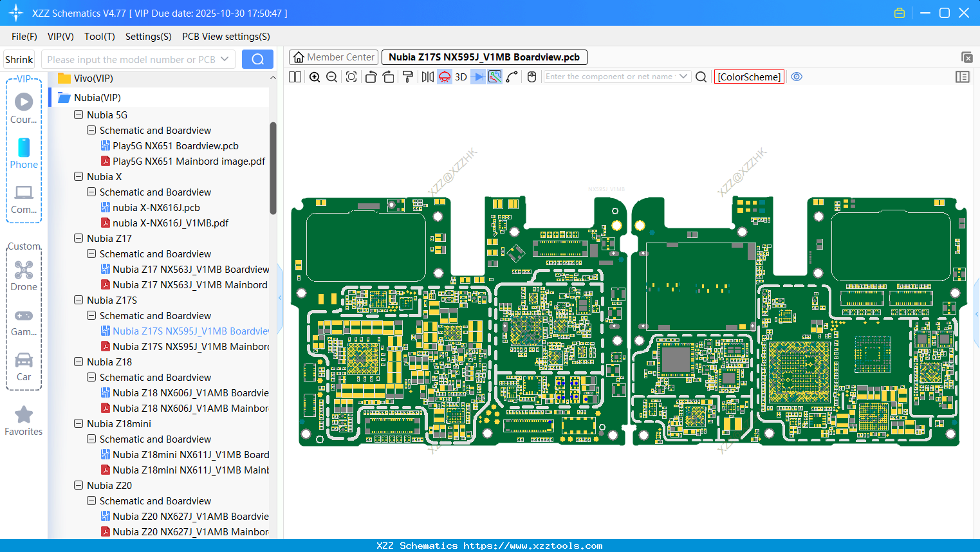Open the diode measurement tool
Viewport: 980px width, 552px height.
tap(479, 77)
